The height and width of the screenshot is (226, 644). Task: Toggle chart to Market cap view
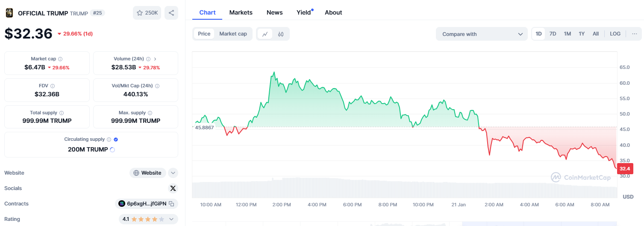click(x=233, y=34)
